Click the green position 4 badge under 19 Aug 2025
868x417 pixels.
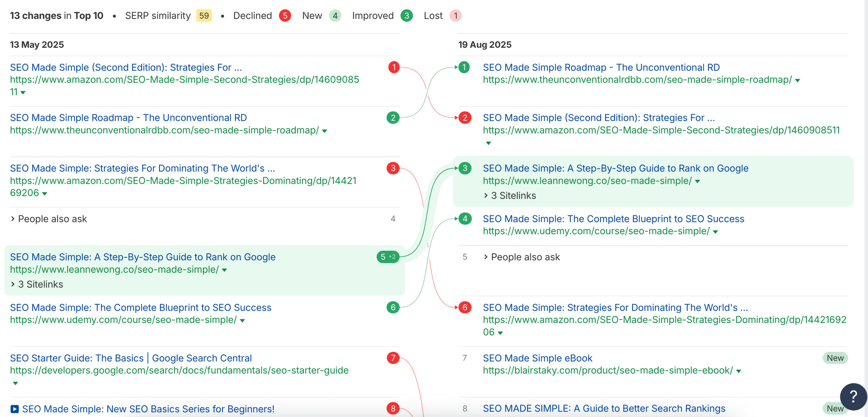tap(465, 219)
